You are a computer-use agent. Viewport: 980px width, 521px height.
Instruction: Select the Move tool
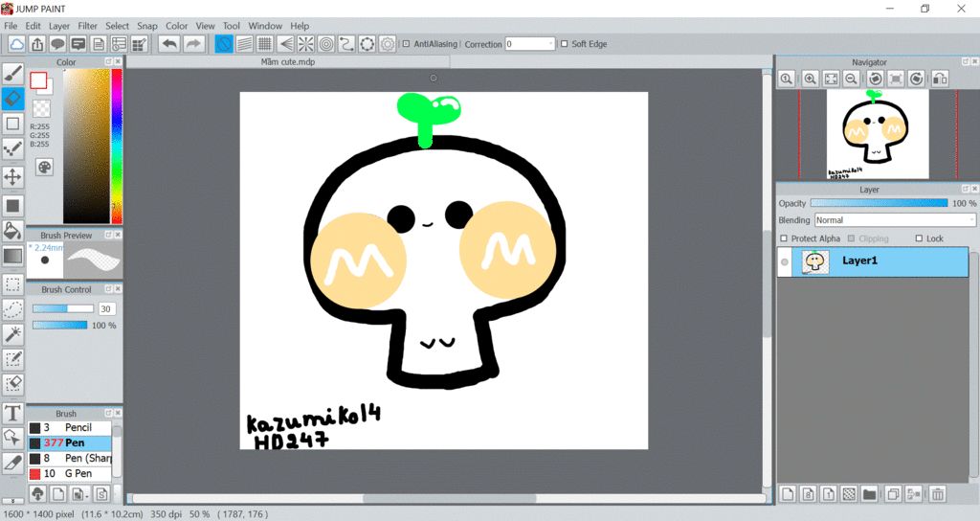click(12, 177)
